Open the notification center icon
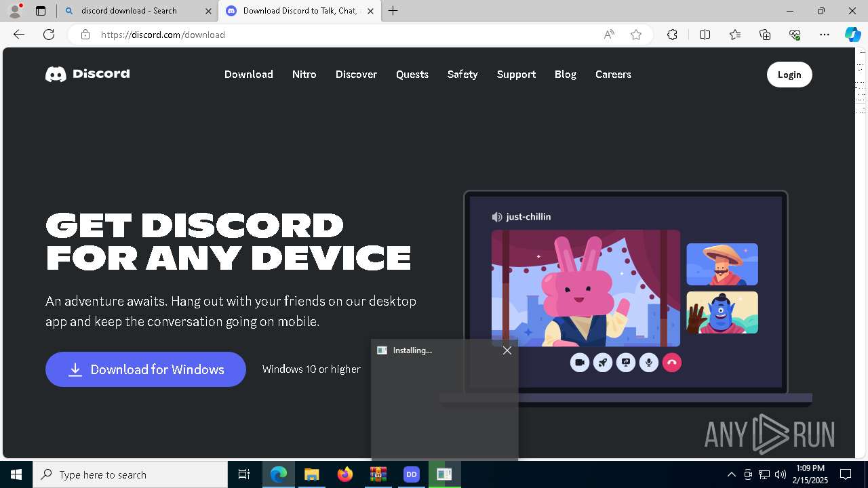The height and width of the screenshot is (488, 868). (x=846, y=474)
